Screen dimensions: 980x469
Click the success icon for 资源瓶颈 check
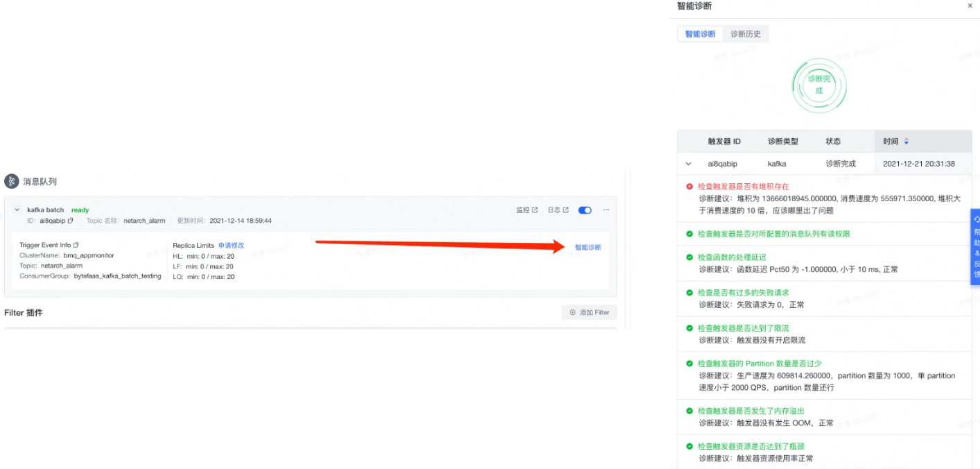[689, 446]
